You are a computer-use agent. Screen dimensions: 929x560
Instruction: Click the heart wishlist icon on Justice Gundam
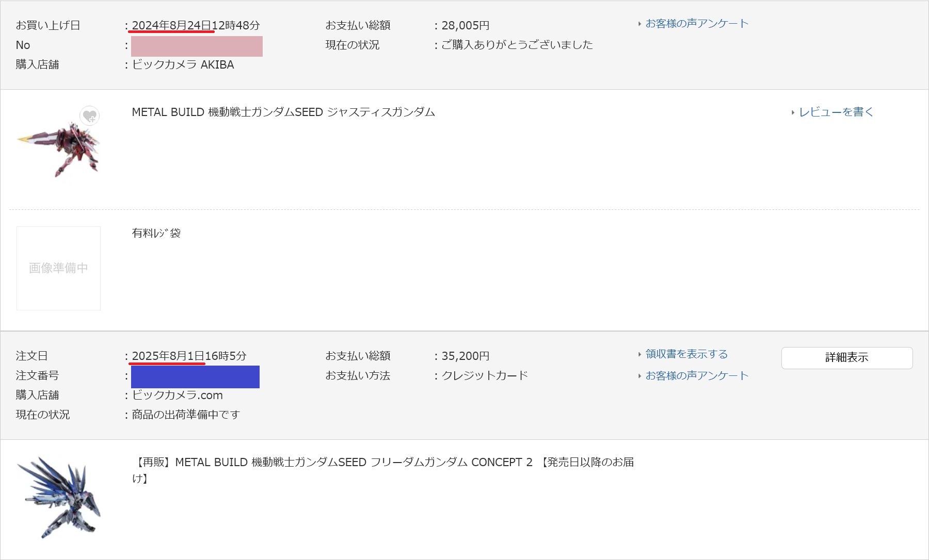point(90,116)
